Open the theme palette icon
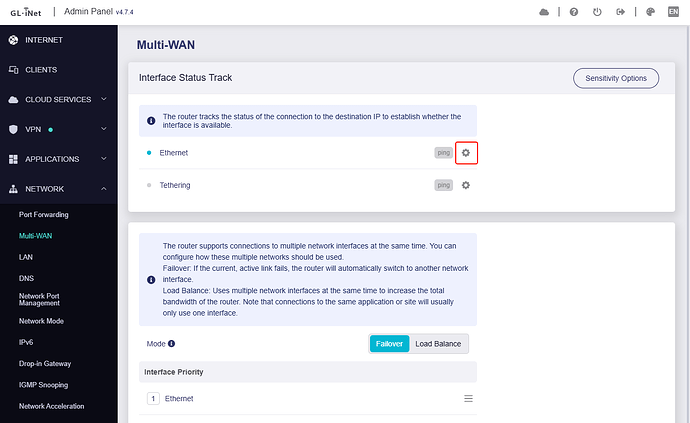The height and width of the screenshot is (423, 690). [650, 12]
